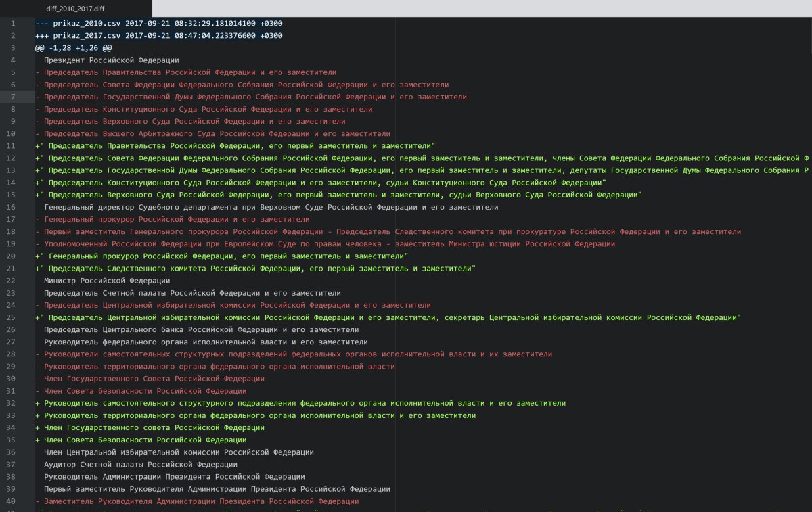Viewport: 812px width, 512px height.
Task: Click line number 40 in gutter
Action: [x=12, y=501]
